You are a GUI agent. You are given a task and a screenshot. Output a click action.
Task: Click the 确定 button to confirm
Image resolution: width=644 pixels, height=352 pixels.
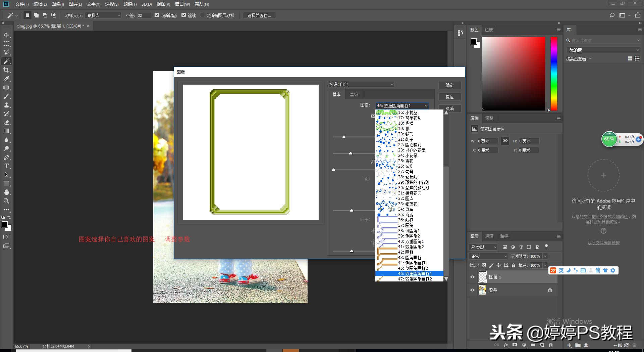[x=449, y=85]
